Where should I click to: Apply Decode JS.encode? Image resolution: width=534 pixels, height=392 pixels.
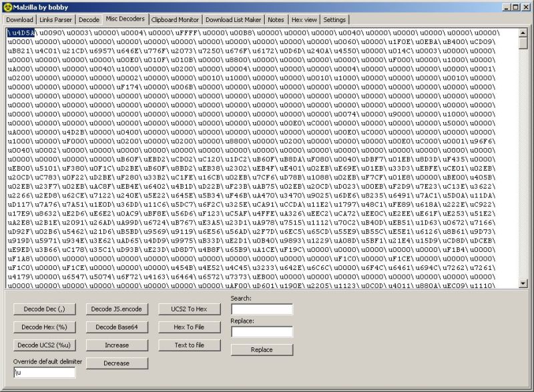tap(117, 309)
